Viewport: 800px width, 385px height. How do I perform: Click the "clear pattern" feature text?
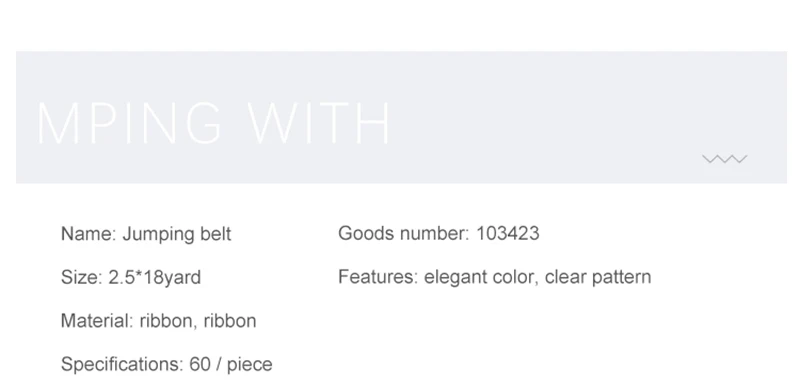click(x=598, y=277)
